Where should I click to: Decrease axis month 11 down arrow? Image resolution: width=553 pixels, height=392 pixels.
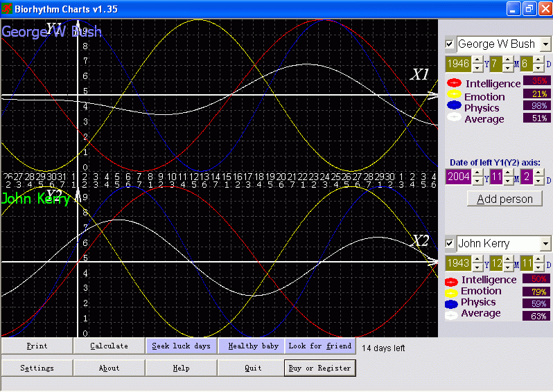(508, 181)
